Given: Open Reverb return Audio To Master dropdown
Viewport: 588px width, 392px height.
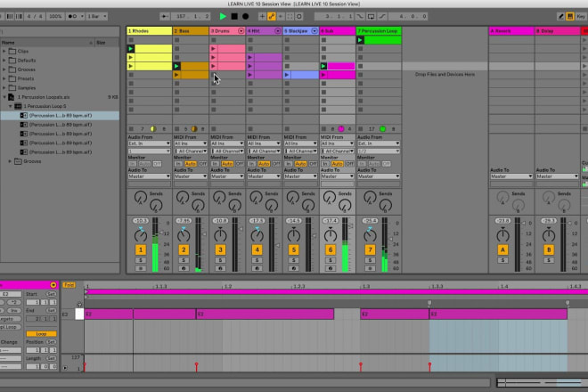Looking at the screenshot, I should click(x=511, y=176).
